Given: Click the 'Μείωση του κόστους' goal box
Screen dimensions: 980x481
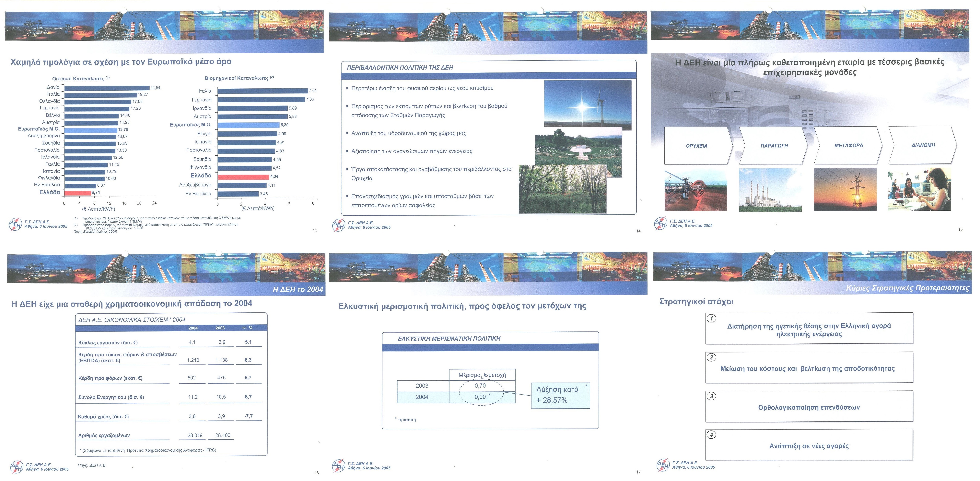Looking at the screenshot, I should click(x=809, y=367).
